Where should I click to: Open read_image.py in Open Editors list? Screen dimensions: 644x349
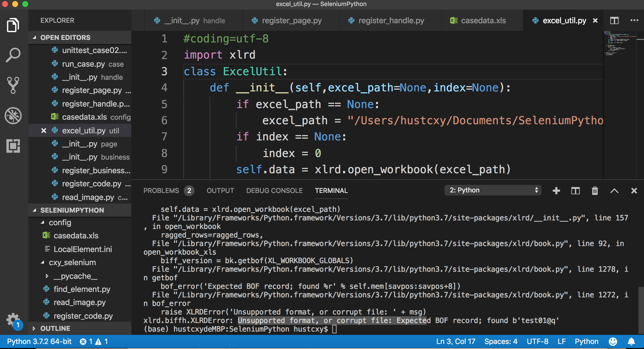click(80, 197)
